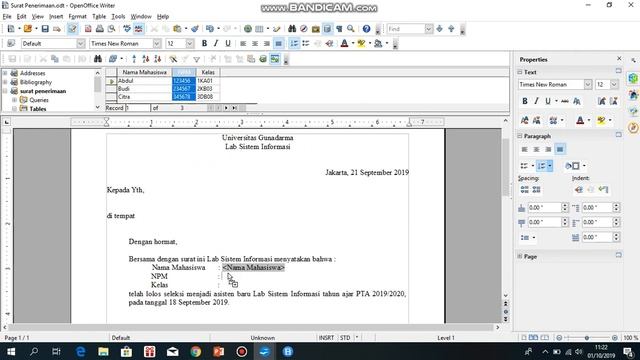The width and height of the screenshot is (640, 360).
Task: Click the Underline toolbar button
Action: pos(228,43)
